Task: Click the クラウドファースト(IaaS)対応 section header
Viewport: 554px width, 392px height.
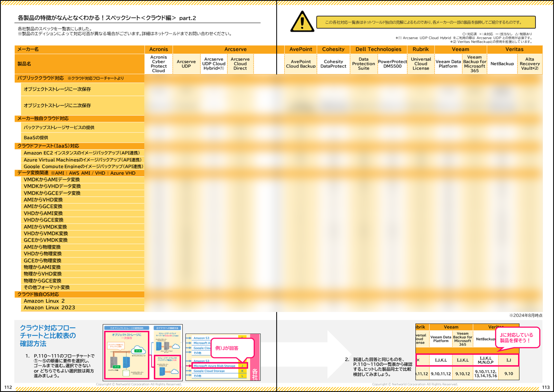Action: (x=79, y=146)
